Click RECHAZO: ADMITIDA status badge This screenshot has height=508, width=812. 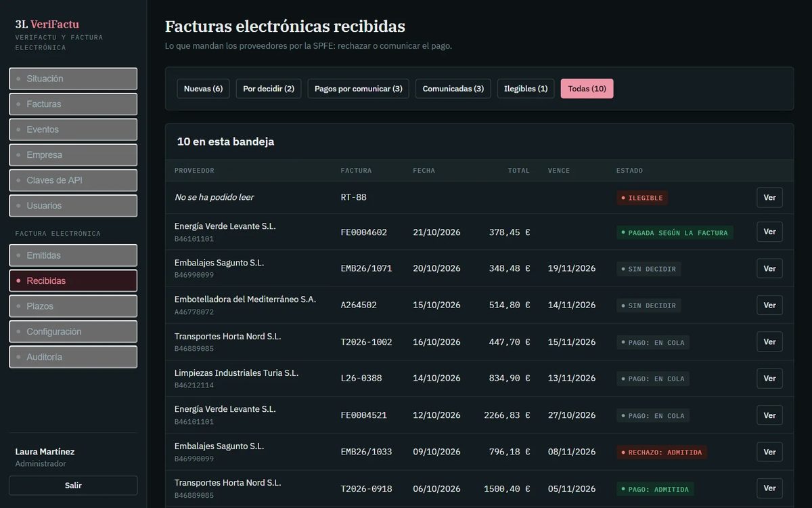coord(662,452)
